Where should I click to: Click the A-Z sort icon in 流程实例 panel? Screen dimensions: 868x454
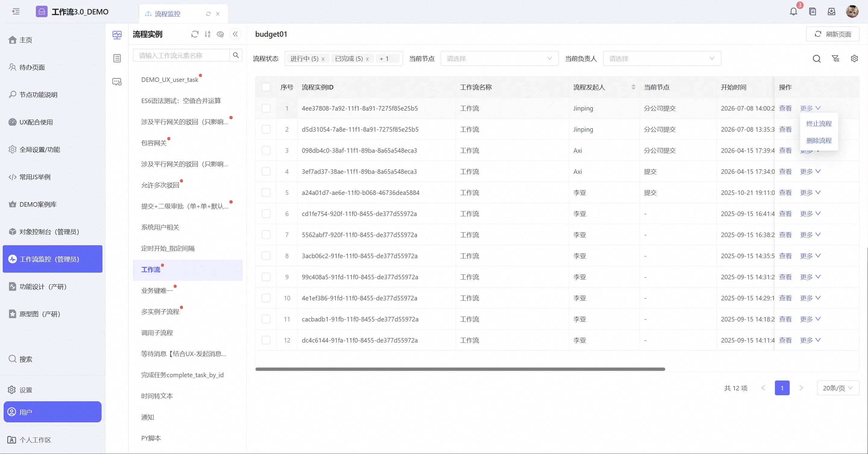[208, 34]
